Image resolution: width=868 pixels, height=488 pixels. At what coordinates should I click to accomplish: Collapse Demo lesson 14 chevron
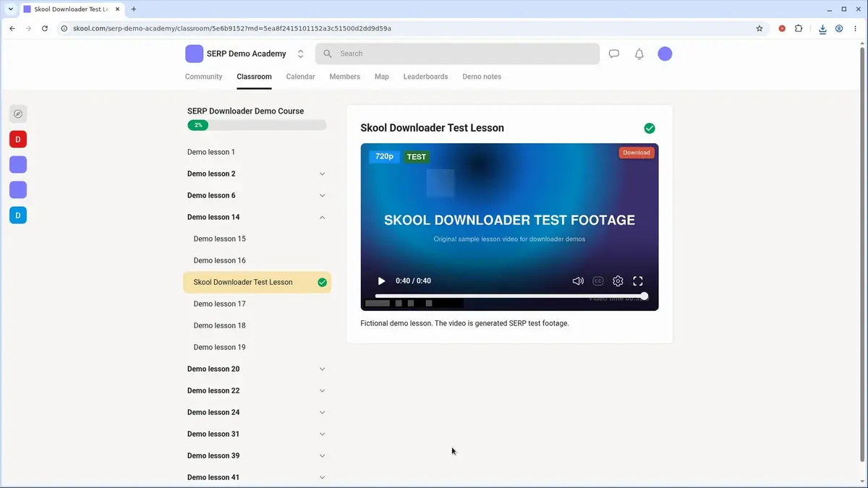[323, 217]
